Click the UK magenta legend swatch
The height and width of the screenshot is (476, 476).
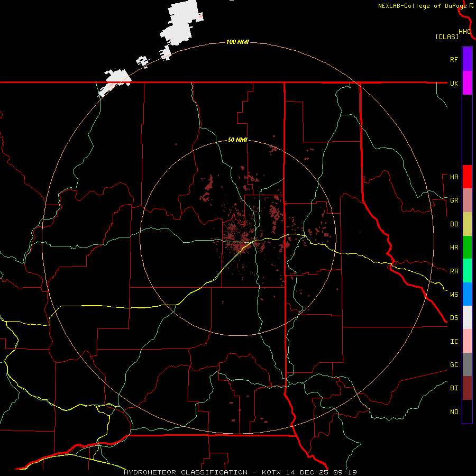(467, 83)
